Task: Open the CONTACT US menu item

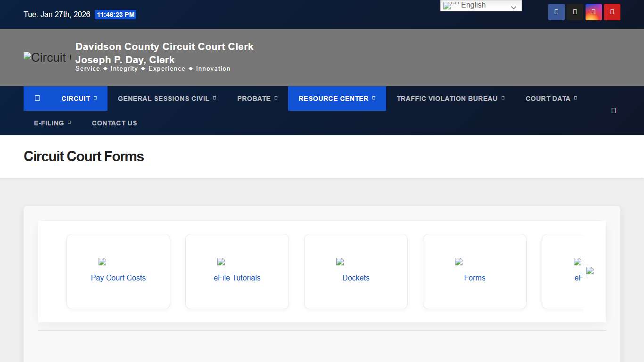Action: (x=114, y=123)
